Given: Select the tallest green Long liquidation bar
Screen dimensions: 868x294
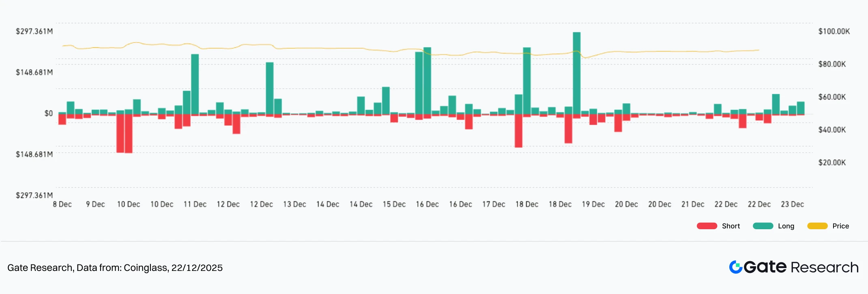Looking at the screenshot, I should pos(576,73).
